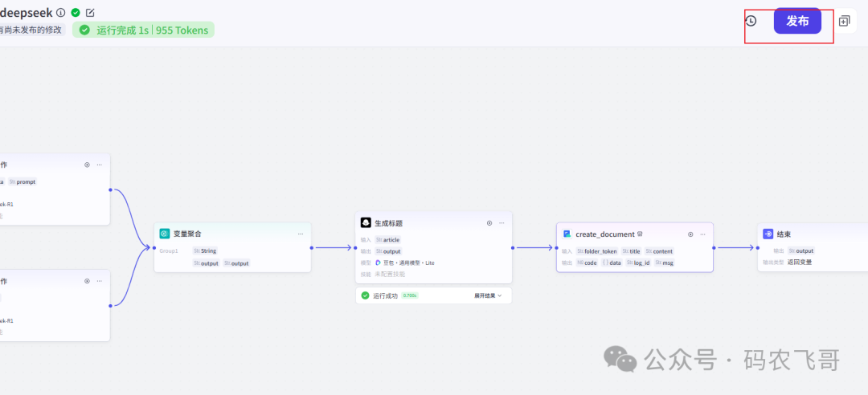868x395 pixels.
Task: Click the 结束 node title
Action: [784, 234]
